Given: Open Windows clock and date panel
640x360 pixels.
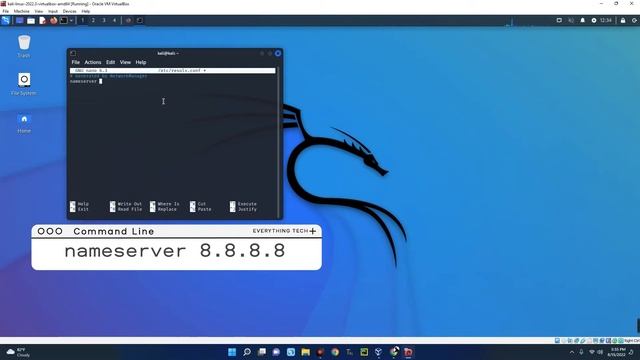Looking at the screenshot, I should tap(618, 352).
